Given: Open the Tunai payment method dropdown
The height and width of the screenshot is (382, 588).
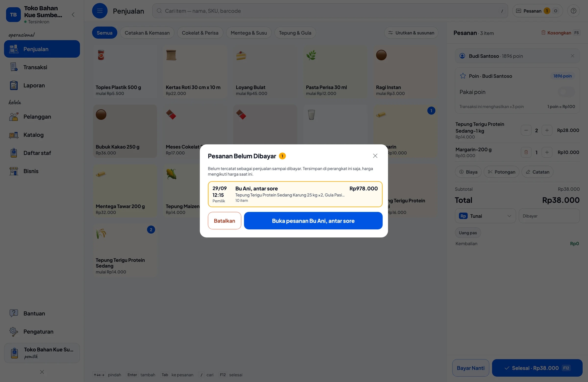Looking at the screenshot, I should [485, 216].
